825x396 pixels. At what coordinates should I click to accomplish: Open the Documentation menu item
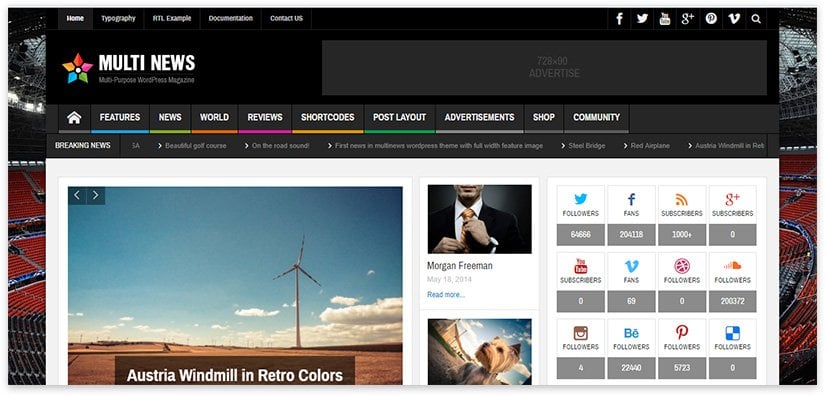point(230,18)
